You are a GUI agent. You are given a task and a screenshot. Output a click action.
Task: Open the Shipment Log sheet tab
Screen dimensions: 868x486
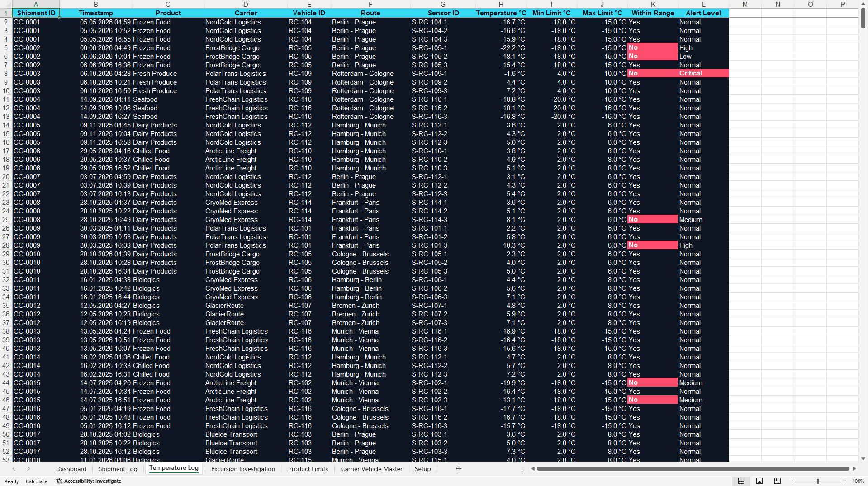tap(118, 469)
